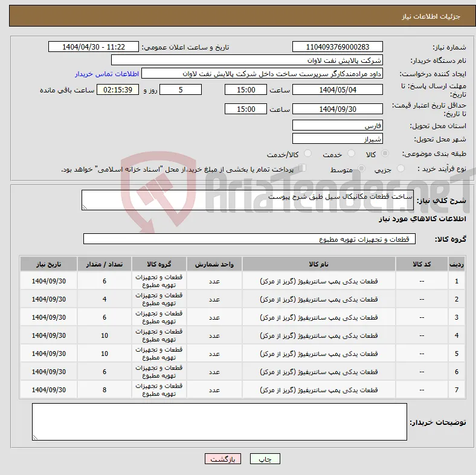Select the متوسط purchase type radio
The height and width of the screenshot is (475, 476).
(361, 169)
